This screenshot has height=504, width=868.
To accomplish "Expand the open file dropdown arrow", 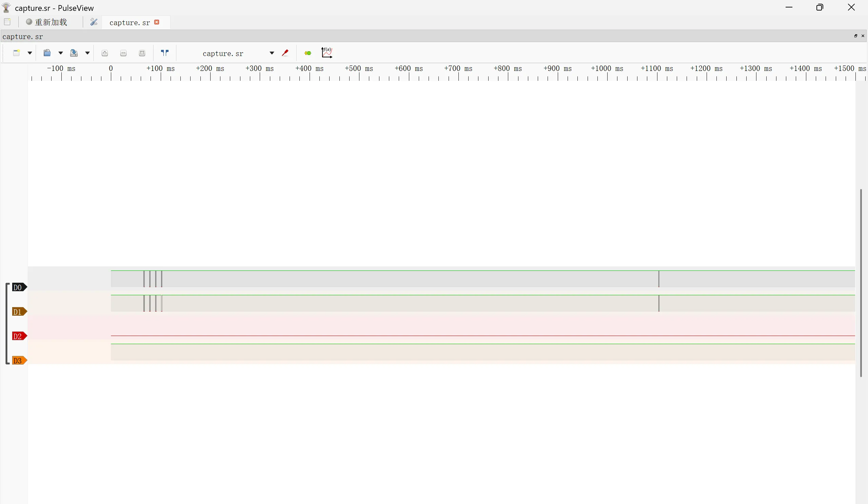I will click(61, 53).
